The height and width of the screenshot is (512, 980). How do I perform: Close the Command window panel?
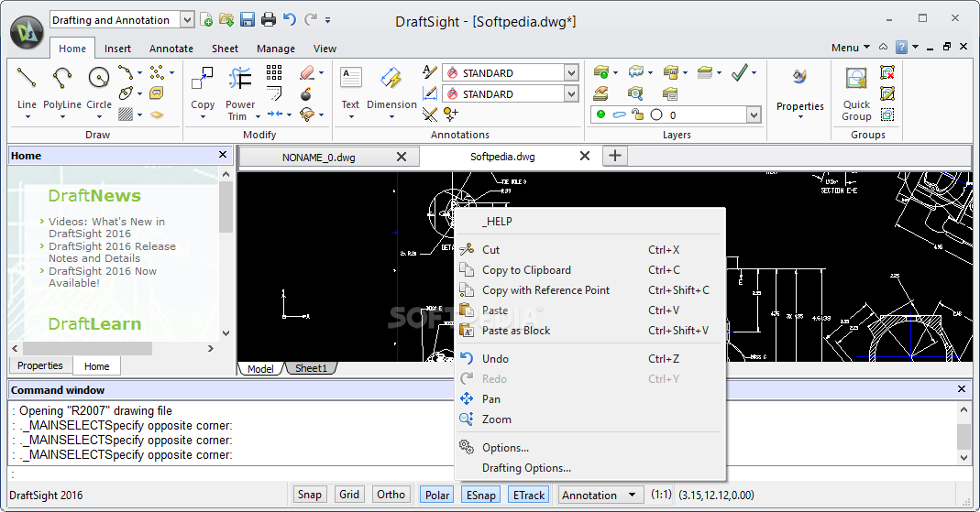coord(962,389)
